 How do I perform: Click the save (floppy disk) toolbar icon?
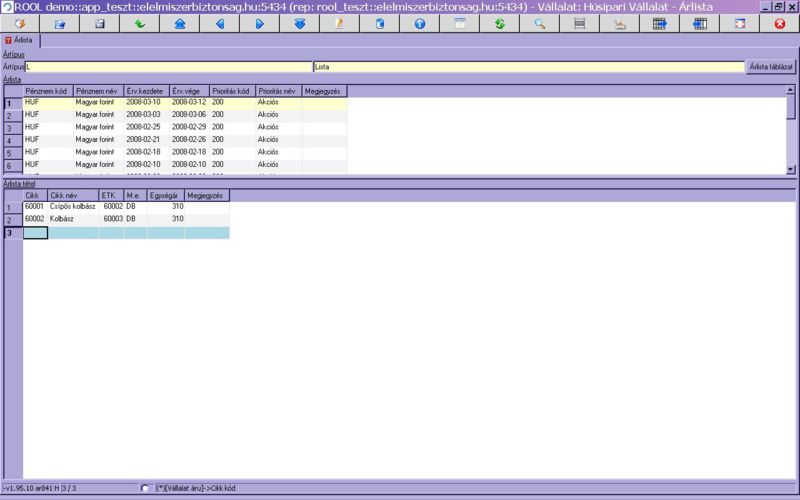point(100,23)
